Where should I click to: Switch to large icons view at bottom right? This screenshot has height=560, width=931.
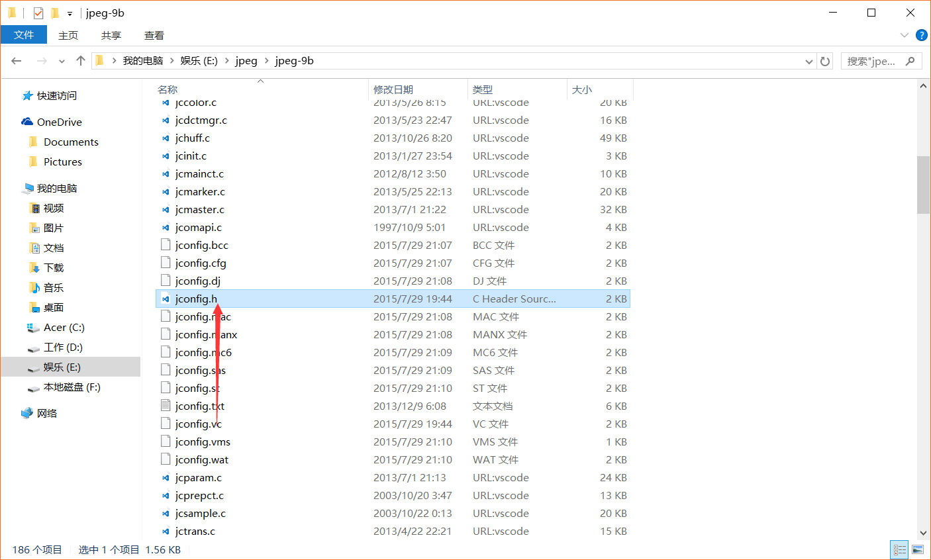[918, 549]
